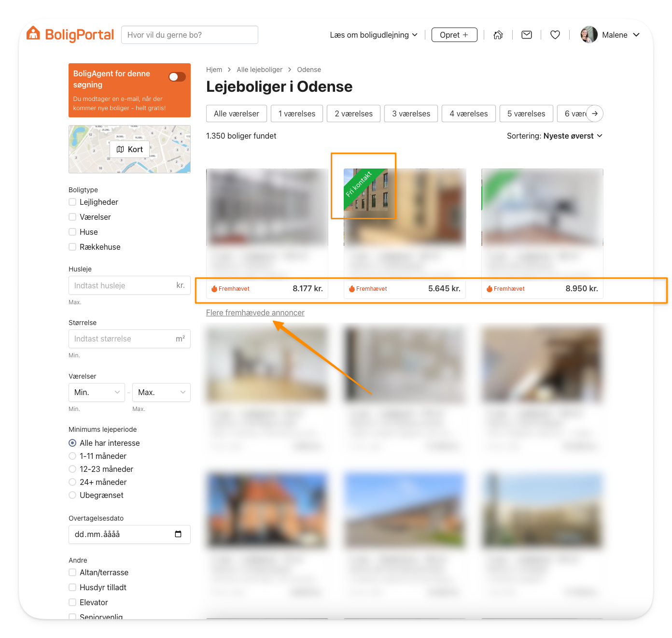Click the BoligPortal home logo

pos(70,35)
